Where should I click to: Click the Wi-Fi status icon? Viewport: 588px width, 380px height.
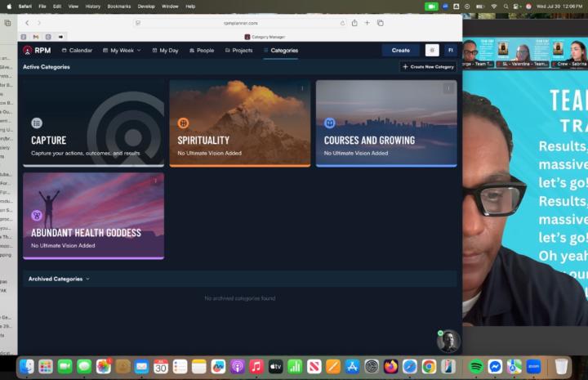494,7
